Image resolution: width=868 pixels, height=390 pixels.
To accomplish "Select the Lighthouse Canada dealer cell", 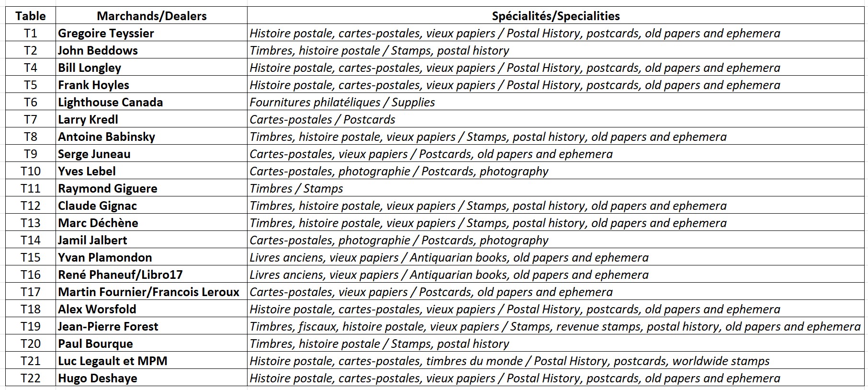I will tap(151, 102).
